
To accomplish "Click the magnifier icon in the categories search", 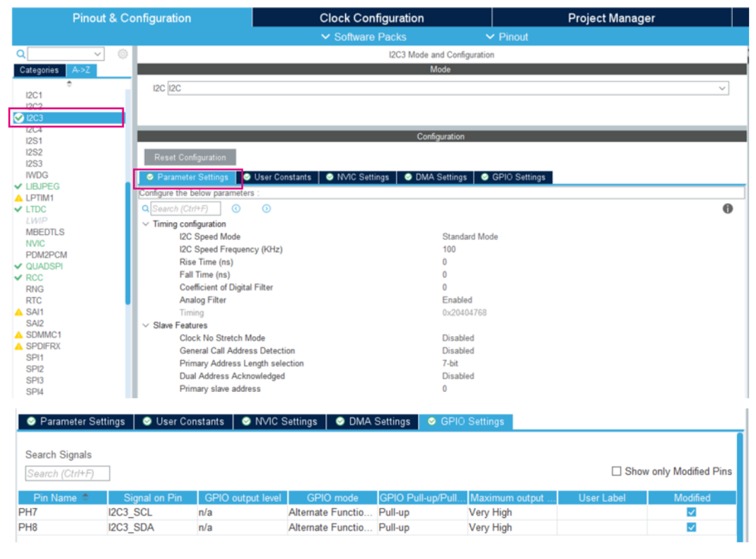I will tap(21, 54).
